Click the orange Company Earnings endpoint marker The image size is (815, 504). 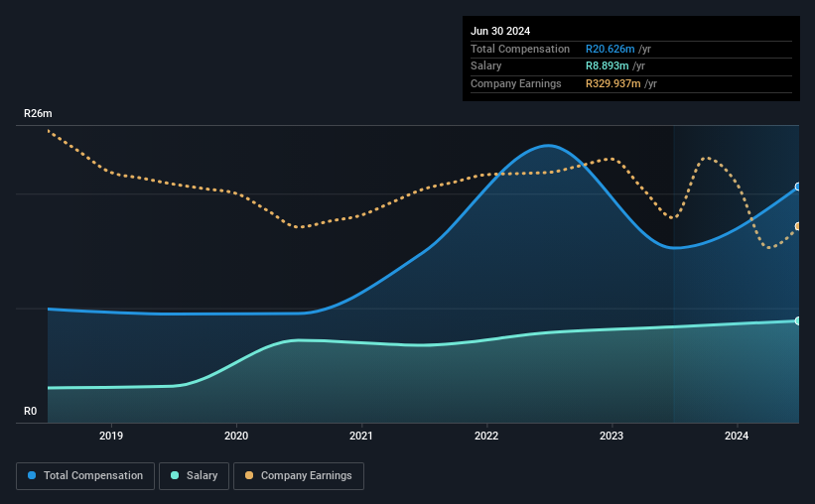(798, 226)
